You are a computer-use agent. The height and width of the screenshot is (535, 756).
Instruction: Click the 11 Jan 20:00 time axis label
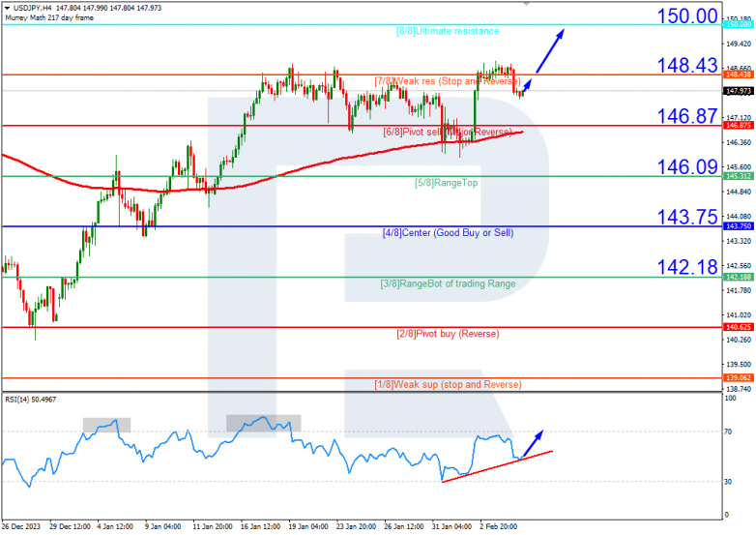pyautogui.click(x=213, y=526)
